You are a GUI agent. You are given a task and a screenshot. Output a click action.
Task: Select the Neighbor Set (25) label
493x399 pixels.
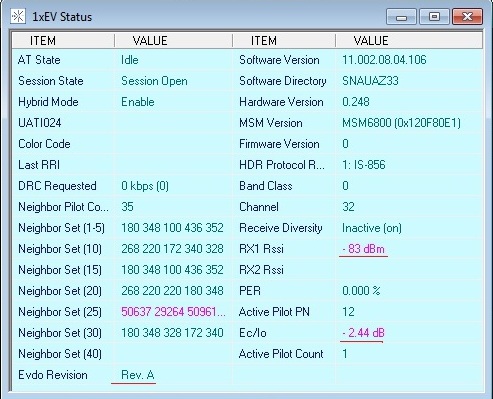pyautogui.click(x=60, y=312)
